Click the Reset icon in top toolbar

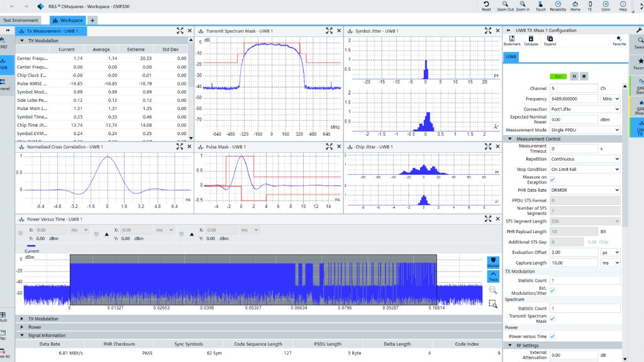tap(486, 6)
